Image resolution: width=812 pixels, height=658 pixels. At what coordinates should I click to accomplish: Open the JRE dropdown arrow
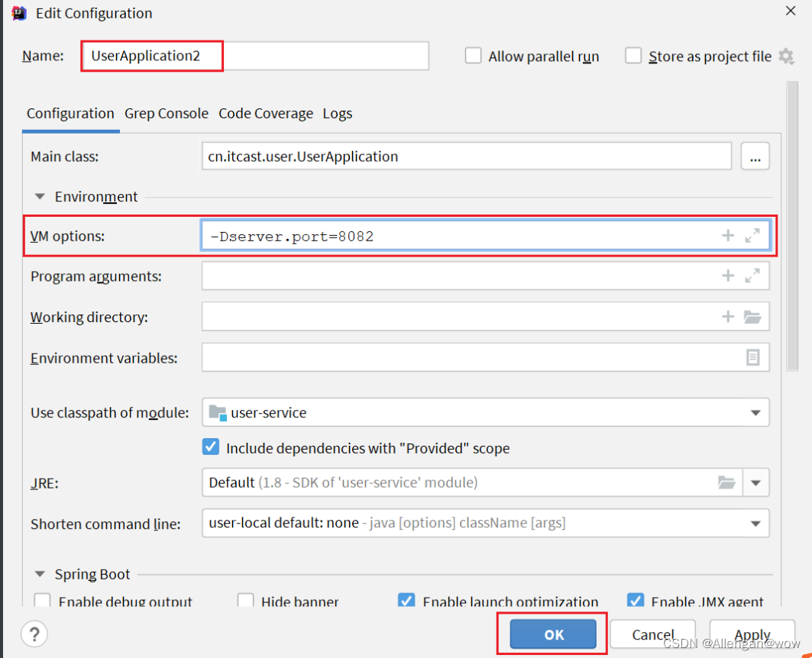coord(755,483)
